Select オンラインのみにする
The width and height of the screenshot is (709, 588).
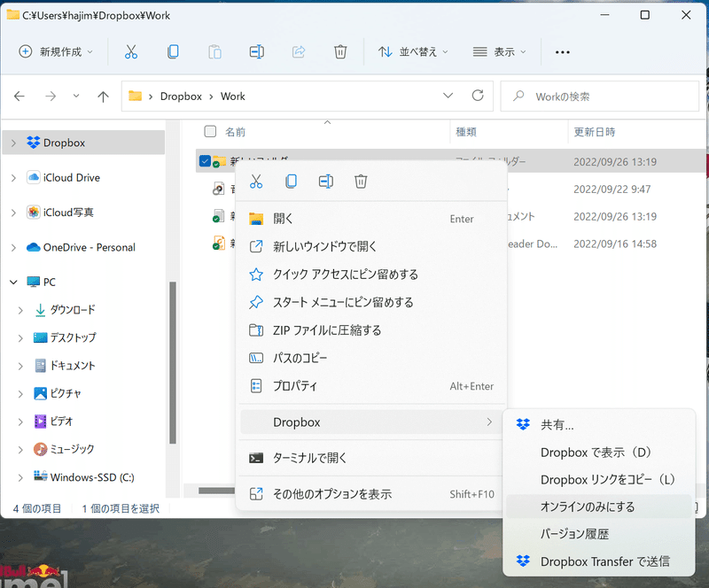(599, 507)
